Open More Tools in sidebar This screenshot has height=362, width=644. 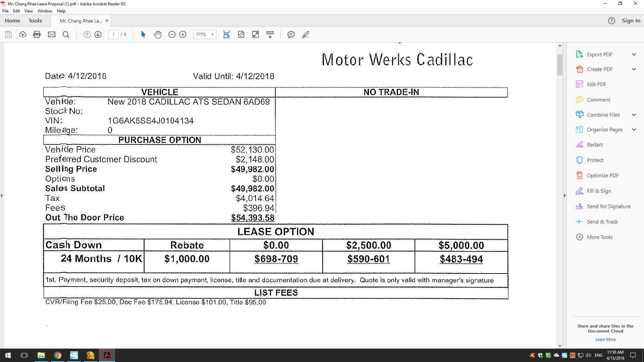[x=599, y=237]
